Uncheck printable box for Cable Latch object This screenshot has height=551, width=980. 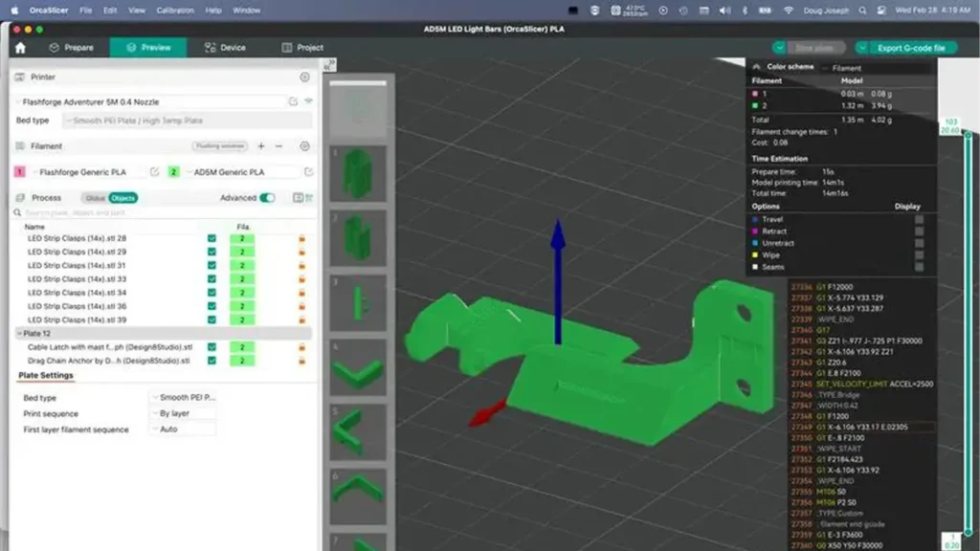pyautogui.click(x=212, y=347)
